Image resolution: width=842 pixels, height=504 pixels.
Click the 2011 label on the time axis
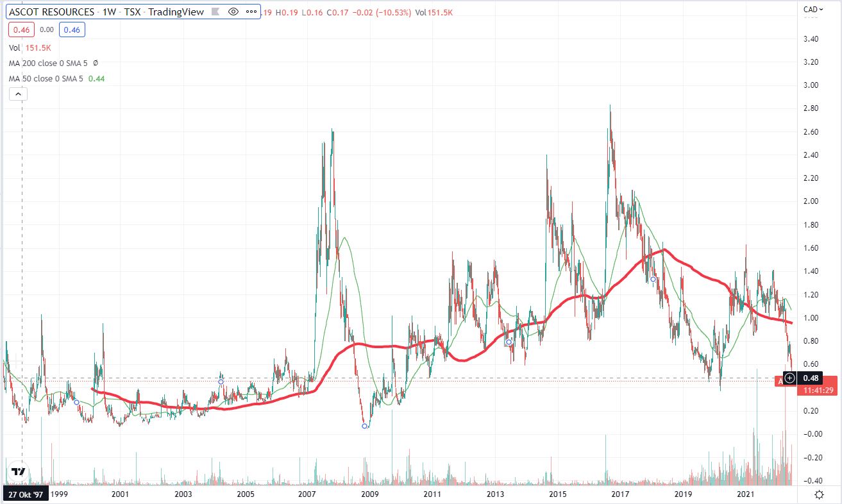[433, 494]
